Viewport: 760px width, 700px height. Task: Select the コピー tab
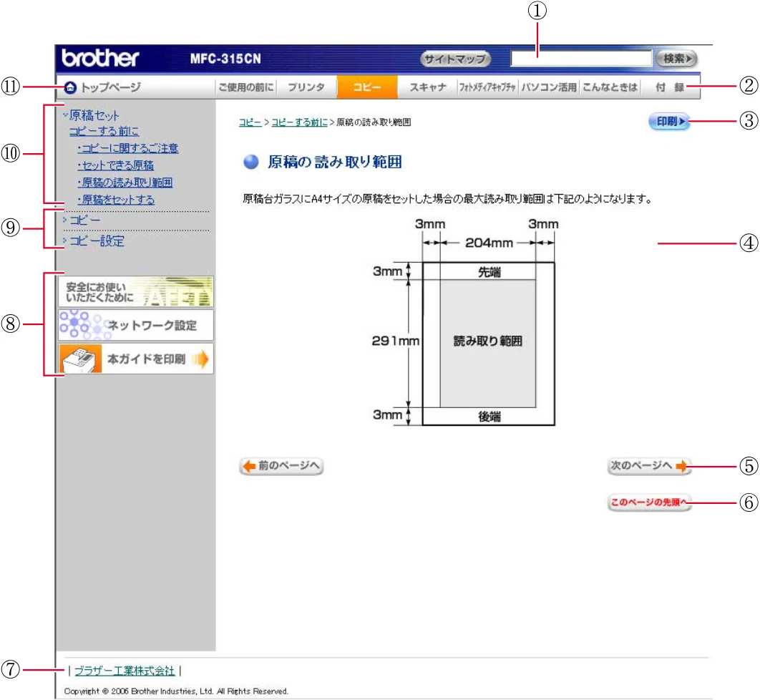point(367,87)
